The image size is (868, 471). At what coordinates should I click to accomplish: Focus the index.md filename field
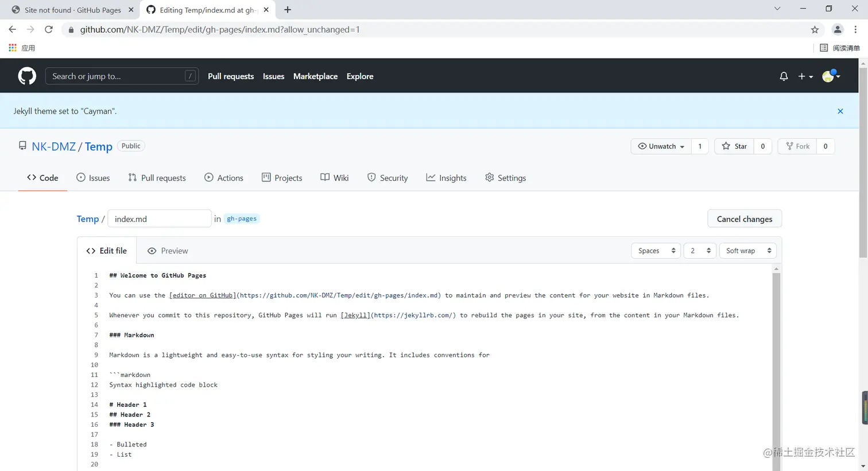[160, 219]
